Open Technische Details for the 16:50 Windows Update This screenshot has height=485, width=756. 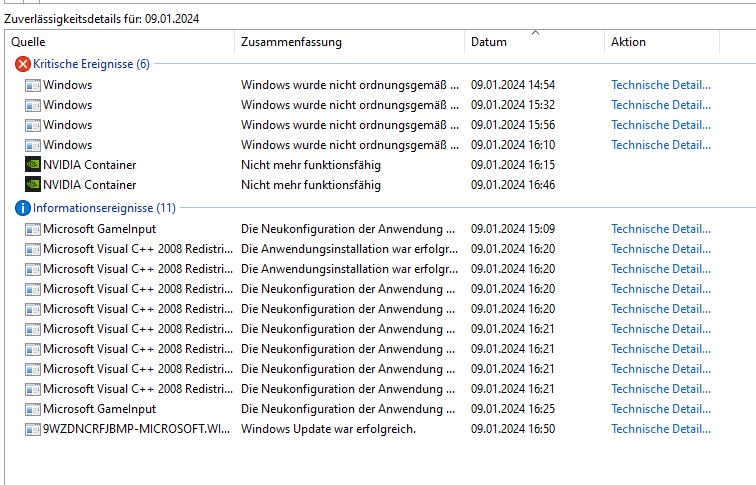[x=661, y=429]
